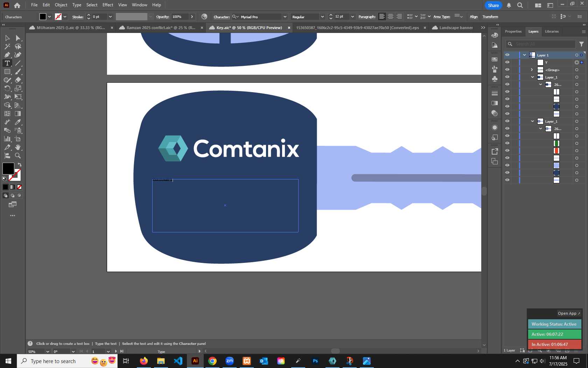Choose the Lasso tool
The image size is (588, 368).
[18, 46]
